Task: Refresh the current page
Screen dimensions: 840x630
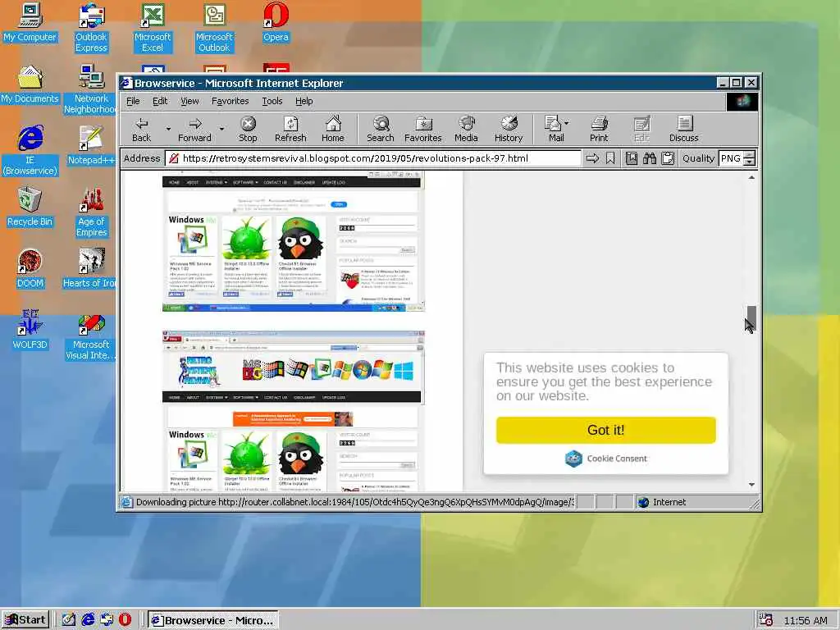Action: 290,129
